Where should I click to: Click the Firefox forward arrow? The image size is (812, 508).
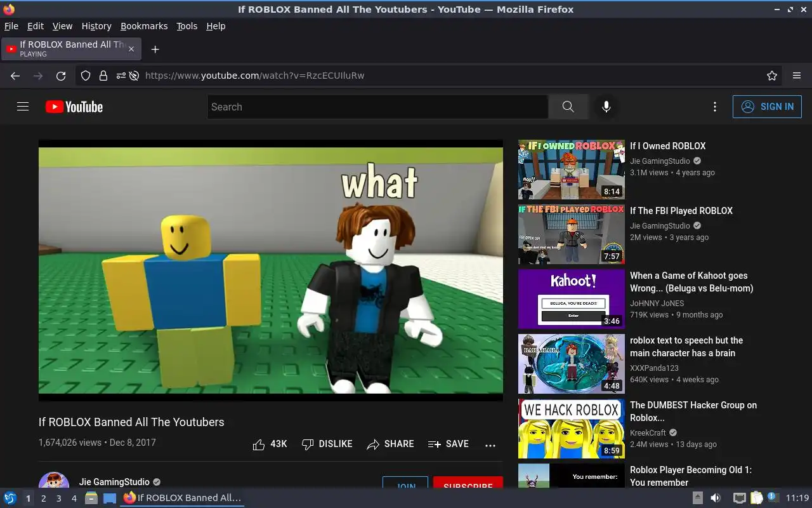pyautogui.click(x=38, y=76)
